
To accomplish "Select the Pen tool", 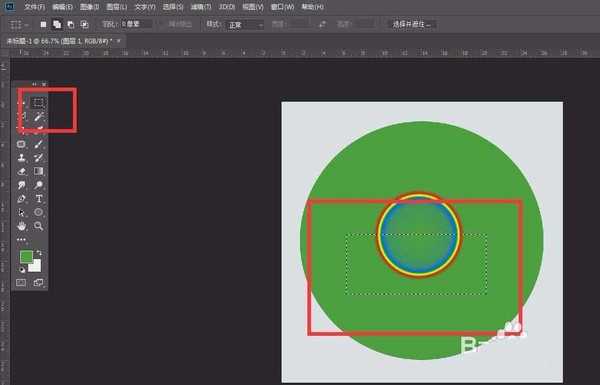I will tap(21, 199).
